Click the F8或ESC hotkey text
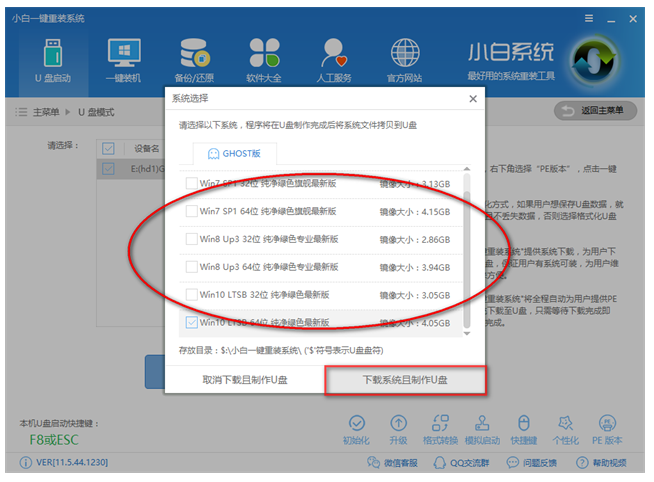This screenshot has height=482, width=654. click(x=54, y=439)
